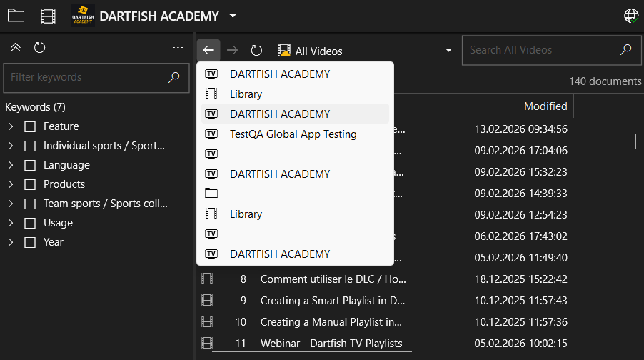Expand the Language keyword group
The image size is (644, 360).
(x=11, y=165)
